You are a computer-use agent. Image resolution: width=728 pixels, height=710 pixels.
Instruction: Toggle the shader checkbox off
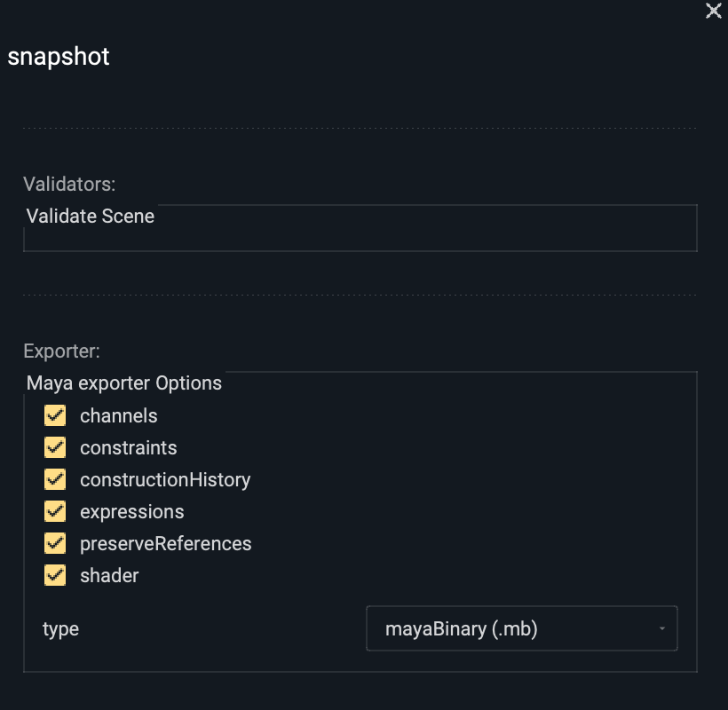pos(54,575)
